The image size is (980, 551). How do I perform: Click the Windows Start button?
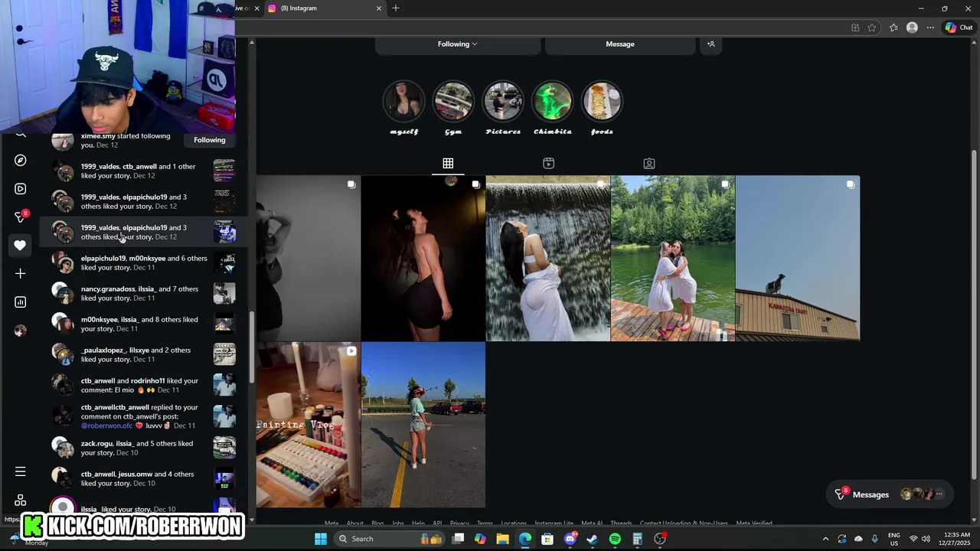tap(321, 539)
